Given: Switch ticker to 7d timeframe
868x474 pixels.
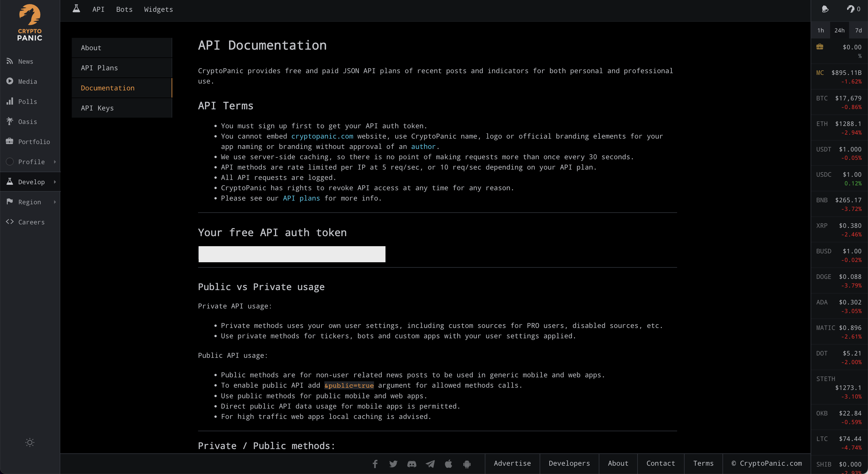Looking at the screenshot, I should point(858,30).
